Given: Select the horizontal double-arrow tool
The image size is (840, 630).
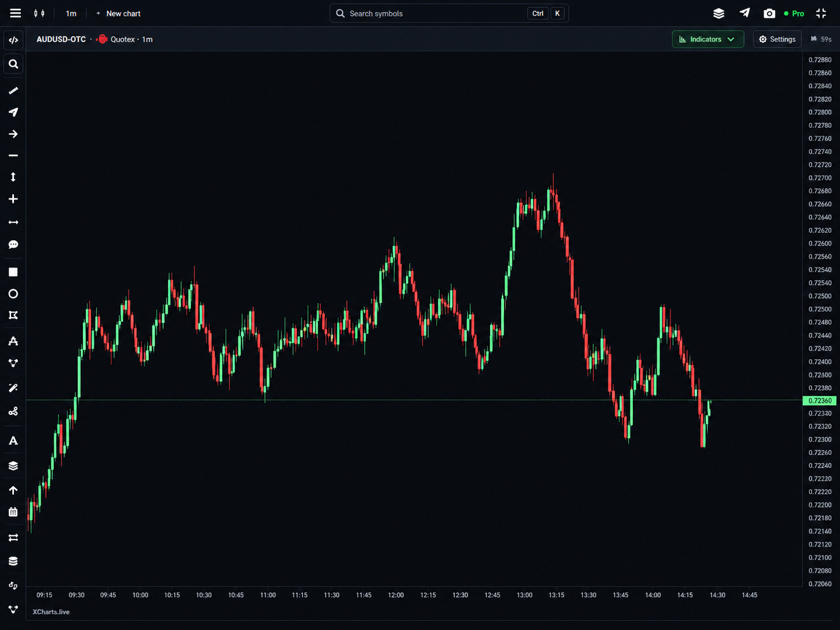Looking at the screenshot, I should click(x=13, y=222).
